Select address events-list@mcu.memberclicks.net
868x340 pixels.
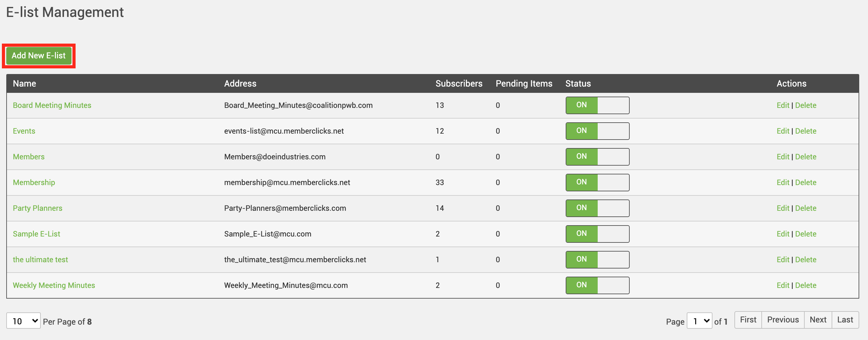pos(284,131)
